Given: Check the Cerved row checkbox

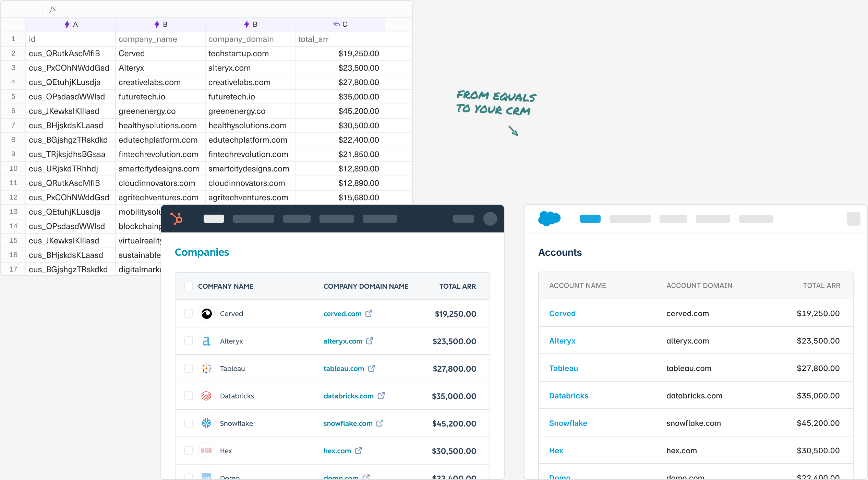Looking at the screenshot, I should tap(189, 313).
